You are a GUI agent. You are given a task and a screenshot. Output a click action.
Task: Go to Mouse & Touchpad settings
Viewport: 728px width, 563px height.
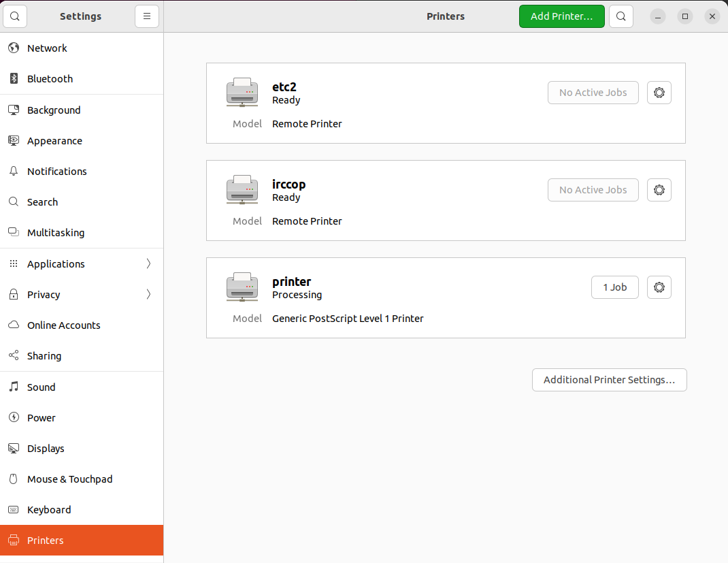click(69, 479)
